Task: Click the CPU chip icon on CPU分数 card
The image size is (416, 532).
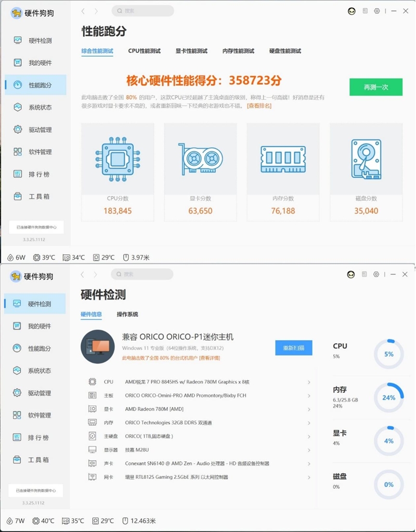Action: [x=118, y=159]
